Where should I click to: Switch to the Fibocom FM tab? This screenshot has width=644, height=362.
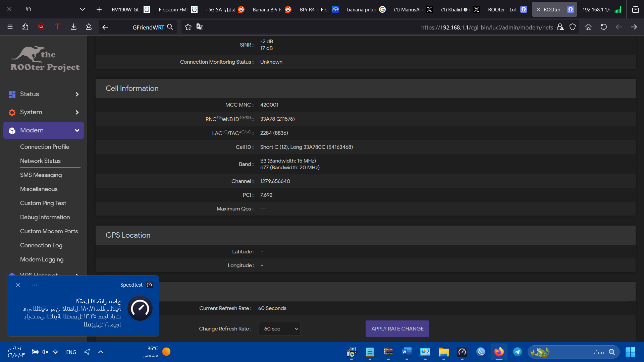coord(178,9)
